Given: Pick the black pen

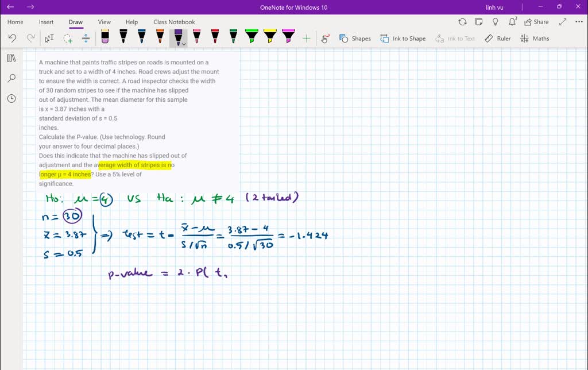Looking at the screenshot, I should tap(123, 36).
